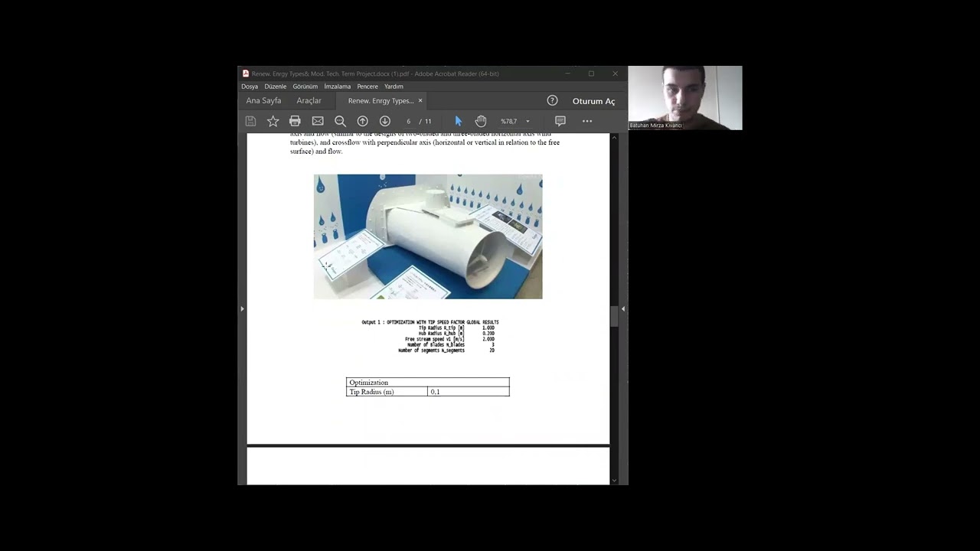Maximize the Acrobat Reader window
Viewport: 980px width, 551px height.
(591, 73)
